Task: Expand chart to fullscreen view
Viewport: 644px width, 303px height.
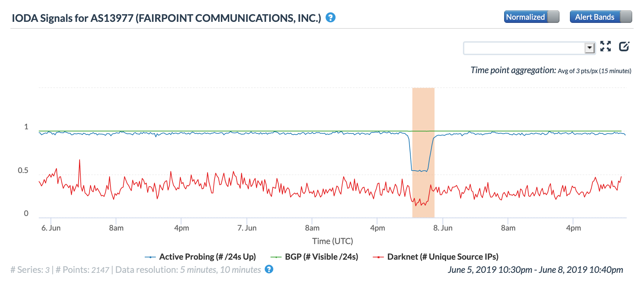Action: coord(605,46)
